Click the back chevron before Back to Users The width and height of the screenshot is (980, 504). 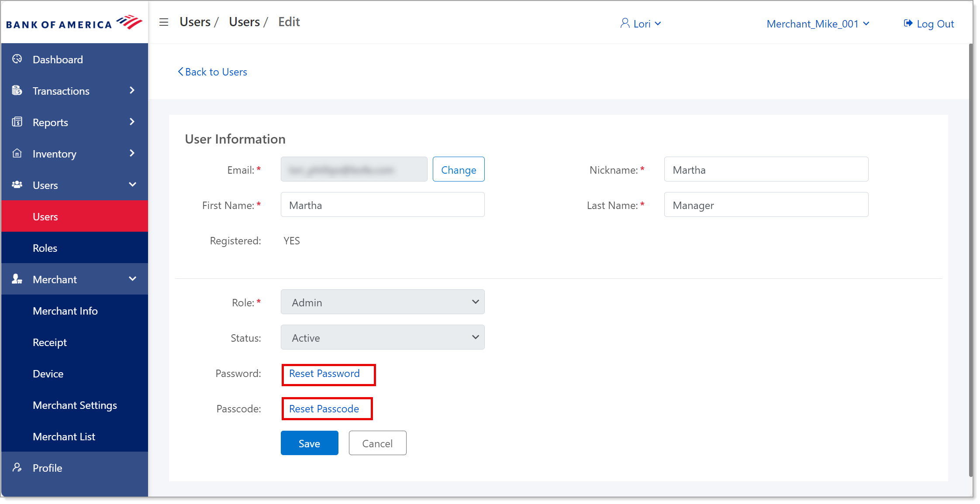[180, 72]
